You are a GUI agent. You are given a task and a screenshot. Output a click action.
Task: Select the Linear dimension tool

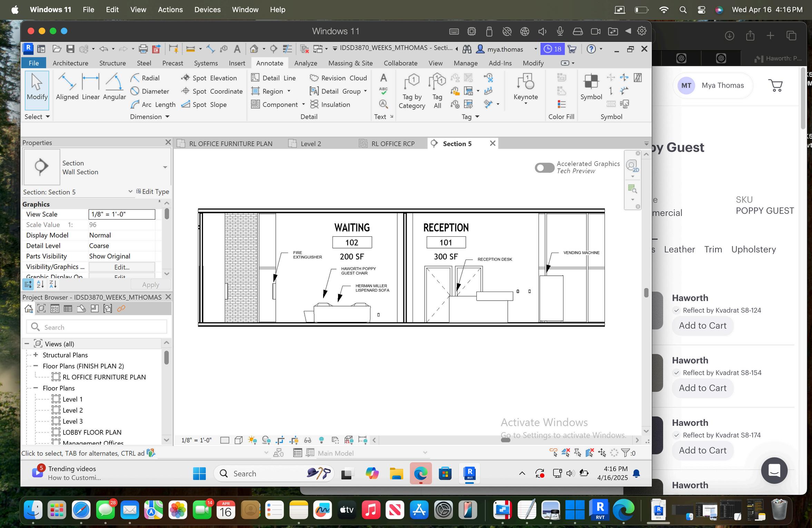[91, 87]
